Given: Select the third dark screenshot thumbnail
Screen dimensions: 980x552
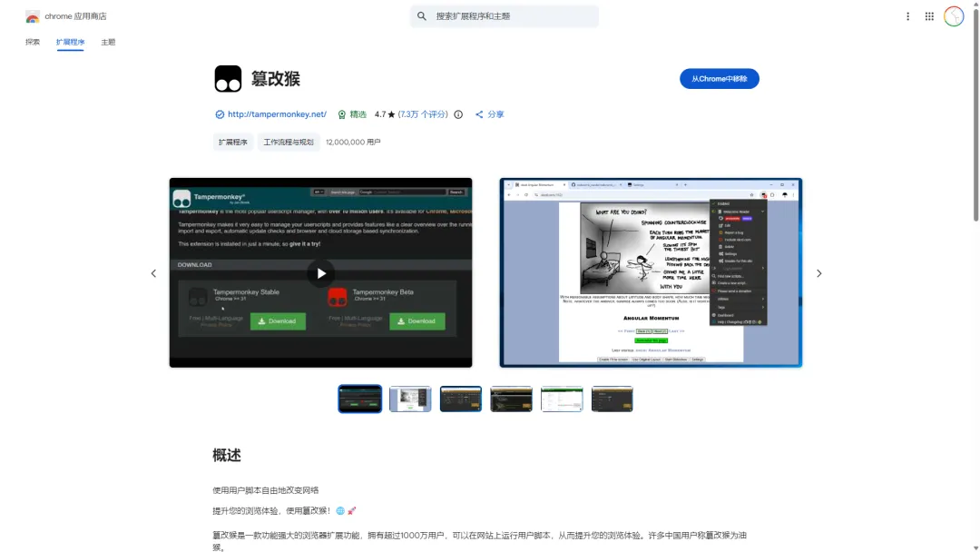Looking at the screenshot, I should click(461, 399).
